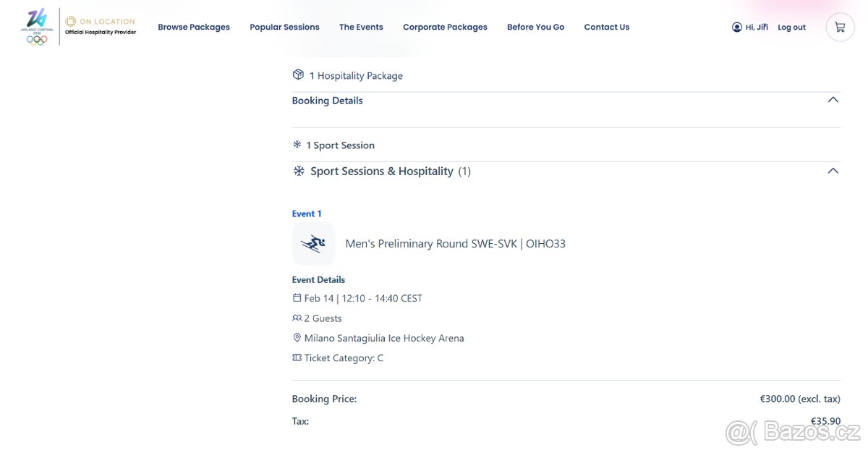Screen dimensions: 868x453
Task: Click the ticket icon beside Ticket Category
Action: (x=297, y=358)
